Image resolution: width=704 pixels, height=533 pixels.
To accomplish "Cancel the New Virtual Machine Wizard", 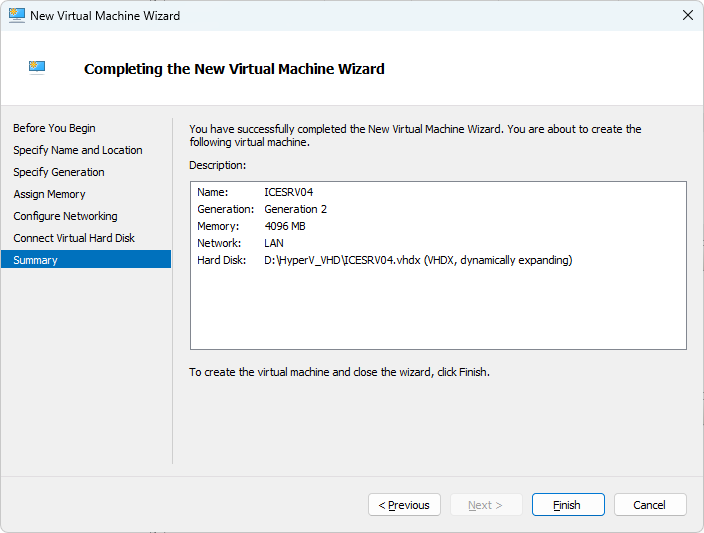I will pyautogui.click(x=650, y=505).
